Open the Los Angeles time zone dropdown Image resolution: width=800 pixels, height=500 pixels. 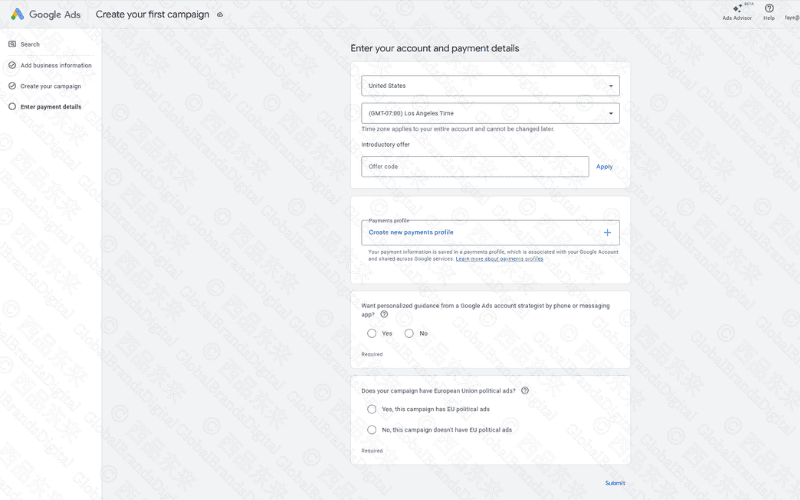click(490, 114)
